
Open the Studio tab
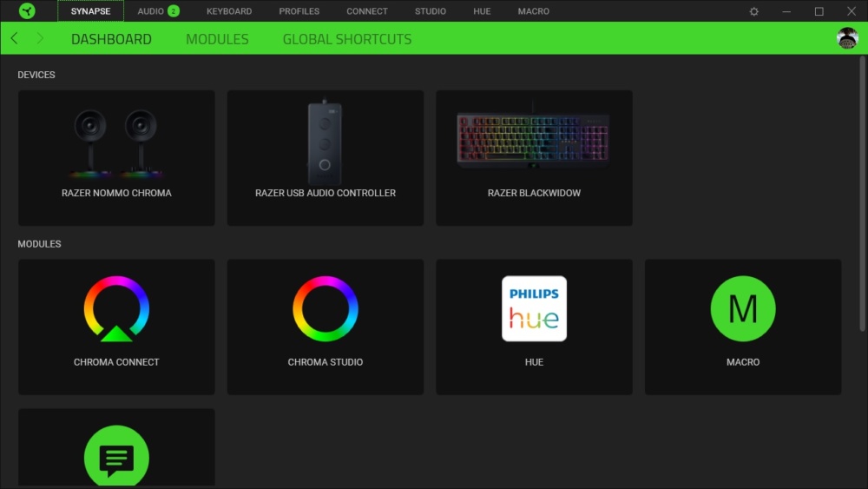pyautogui.click(x=431, y=11)
